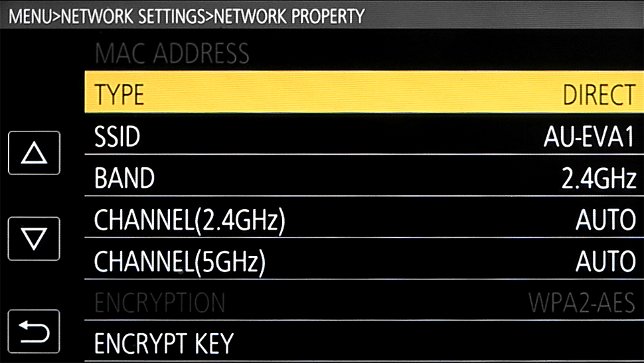Open CHANNEL(5GHz) setting row
The width and height of the screenshot is (644, 363).
(x=364, y=259)
